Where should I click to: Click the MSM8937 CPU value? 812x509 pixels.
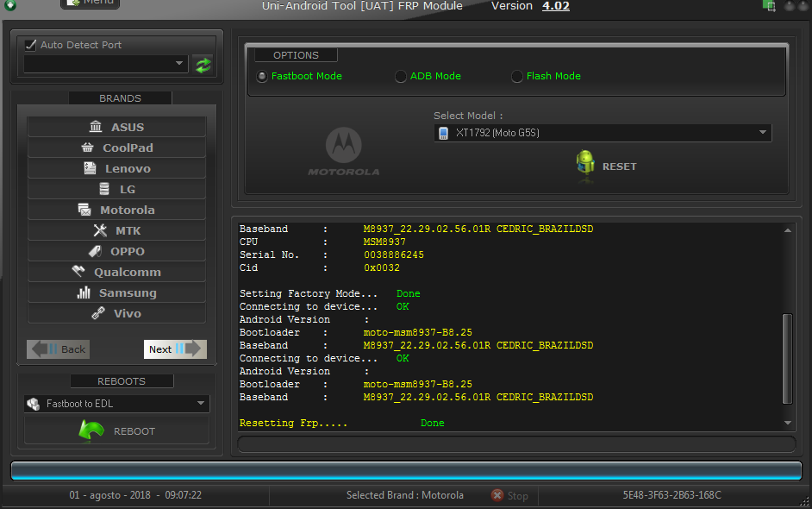click(x=384, y=242)
